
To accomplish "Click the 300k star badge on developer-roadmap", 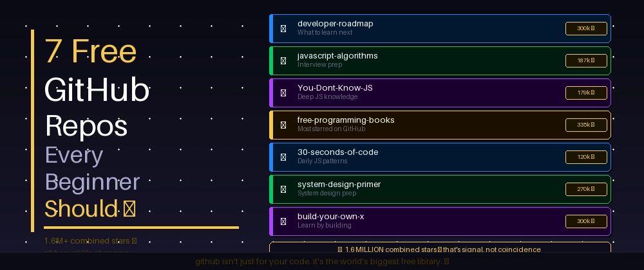I will pos(586,29).
